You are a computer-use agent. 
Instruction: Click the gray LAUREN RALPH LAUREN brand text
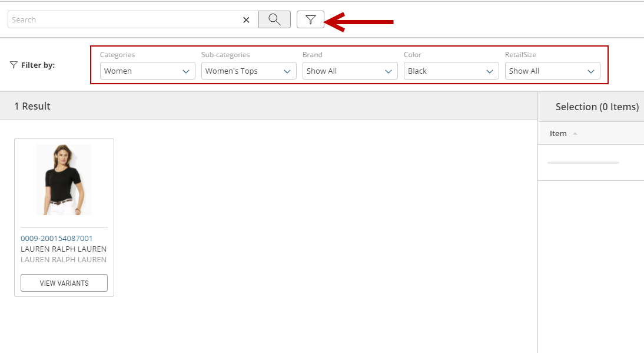64,259
